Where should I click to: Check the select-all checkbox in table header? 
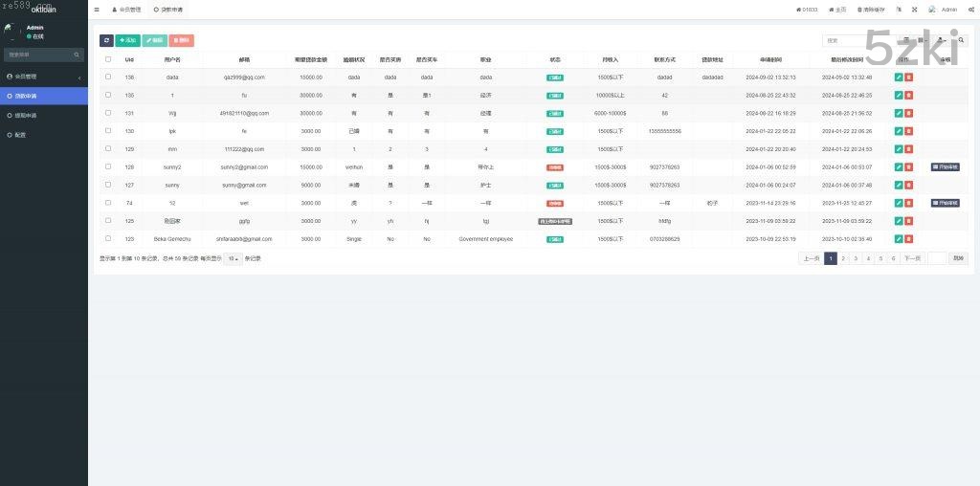tap(108, 59)
